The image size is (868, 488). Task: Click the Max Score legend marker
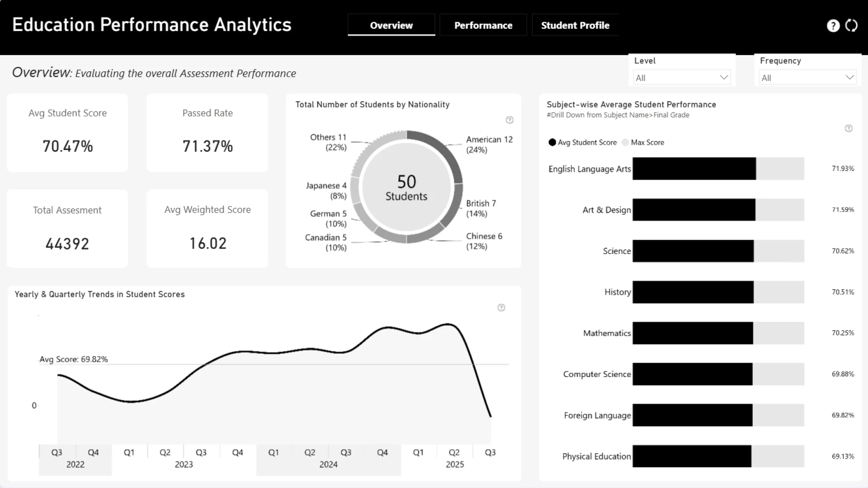click(x=625, y=142)
